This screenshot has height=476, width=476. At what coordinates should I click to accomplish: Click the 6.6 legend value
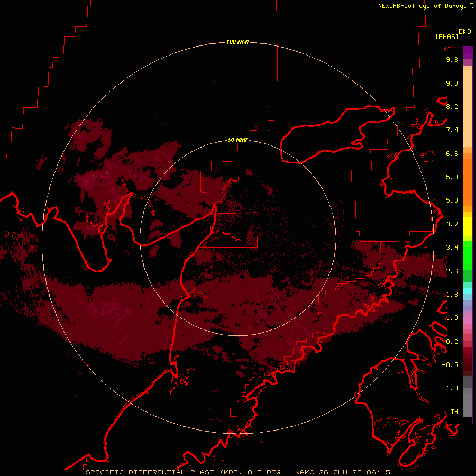(x=452, y=153)
